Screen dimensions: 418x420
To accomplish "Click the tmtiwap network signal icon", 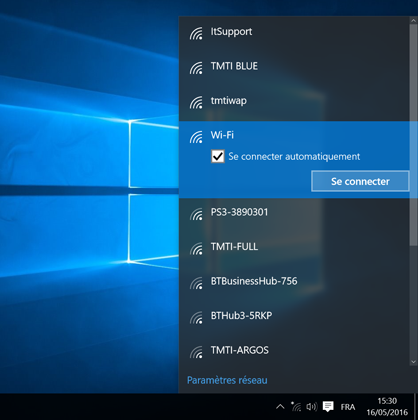I will (196, 103).
